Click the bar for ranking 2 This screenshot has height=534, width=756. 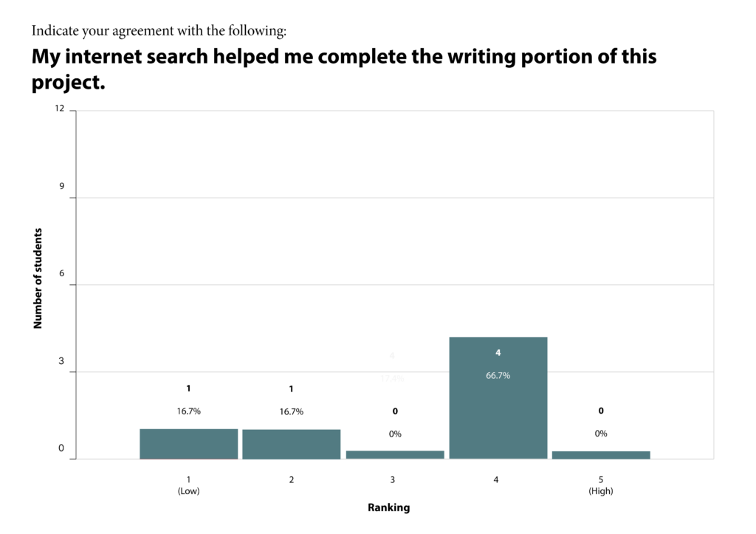pos(291,445)
